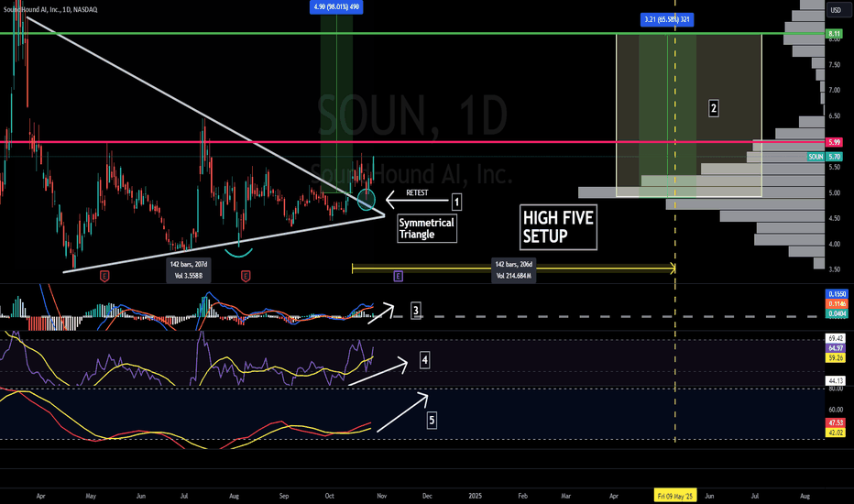The height and width of the screenshot is (504, 854).
Task: Click the red earnings E marker near May
Action: 104,276
